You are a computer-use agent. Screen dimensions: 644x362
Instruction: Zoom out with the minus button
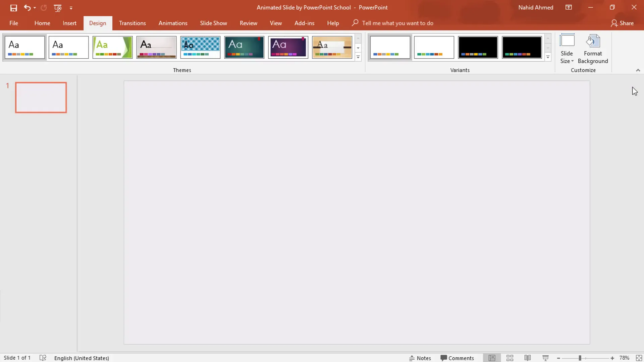pyautogui.click(x=558, y=358)
